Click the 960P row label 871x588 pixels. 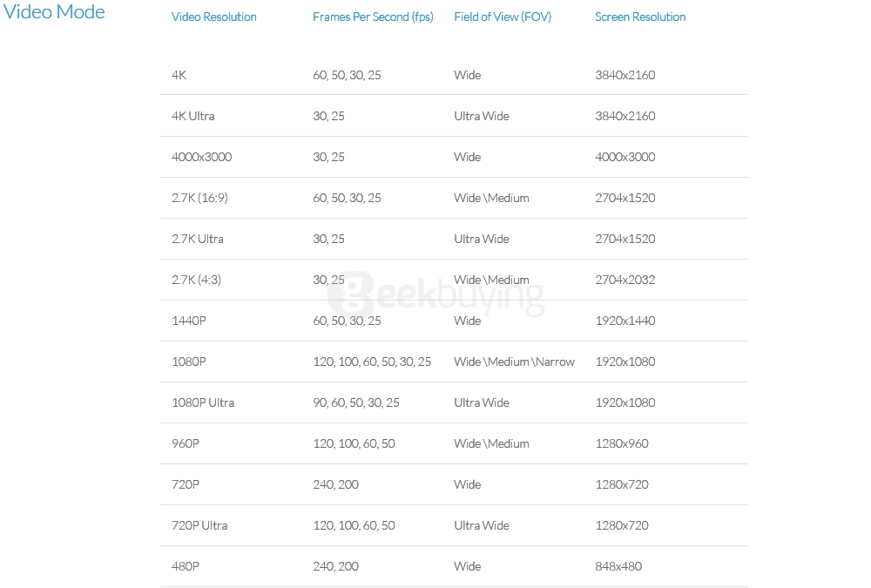point(186,443)
